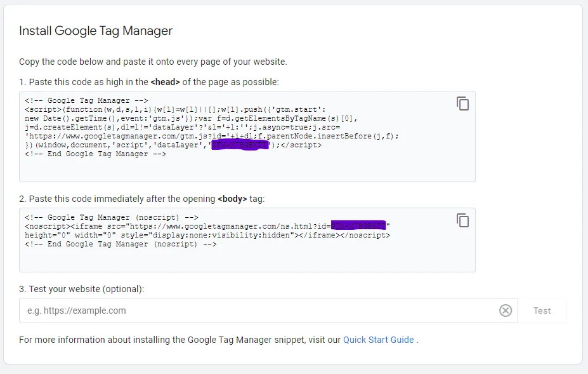This screenshot has height=374, width=588.
Task: Open the Quick Start Guide link
Action: (378, 340)
